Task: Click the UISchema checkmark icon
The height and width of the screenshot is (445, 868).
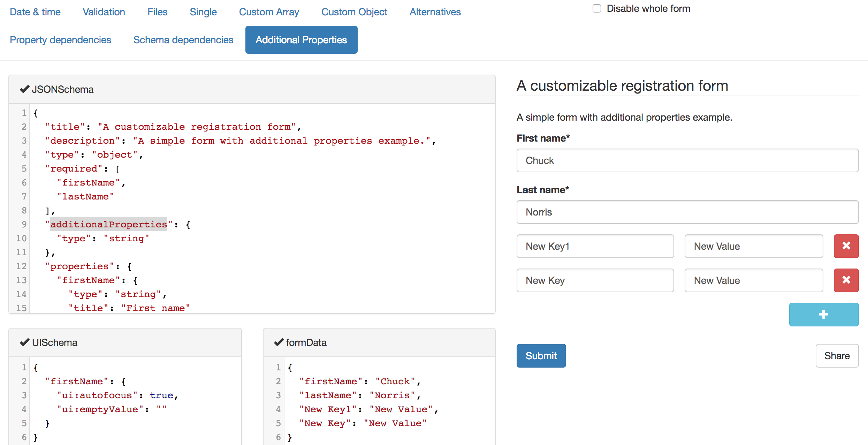Action: [24, 342]
